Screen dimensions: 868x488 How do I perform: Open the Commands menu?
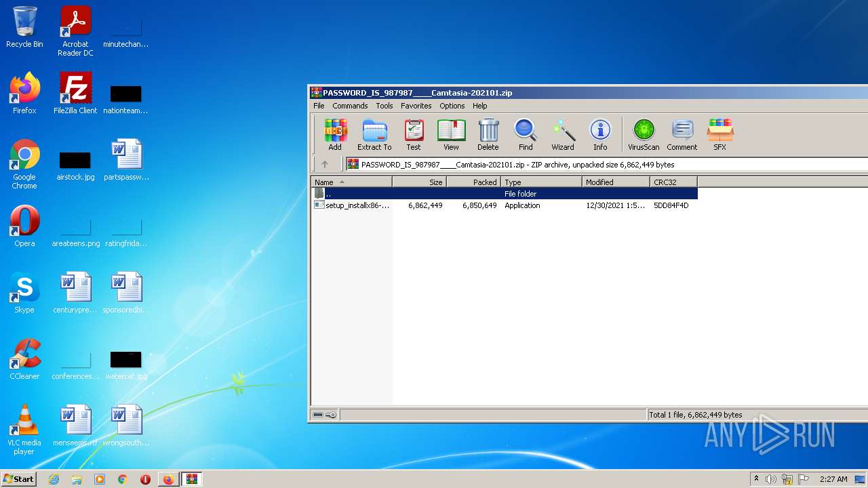click(x=350, y=106)
